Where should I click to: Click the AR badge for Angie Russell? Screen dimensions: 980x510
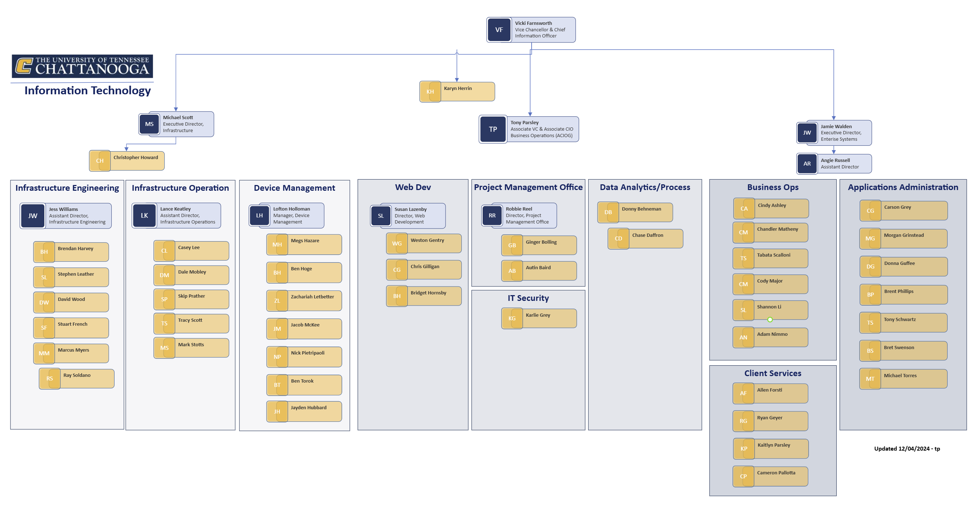[807, 163]
